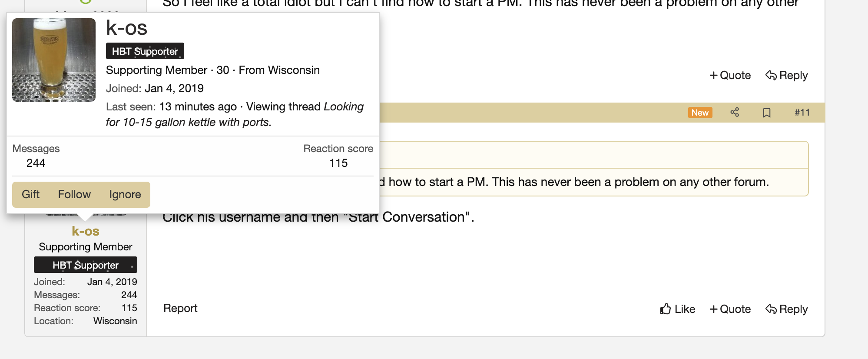Ignore user k-os from the popup

point(125,194)
